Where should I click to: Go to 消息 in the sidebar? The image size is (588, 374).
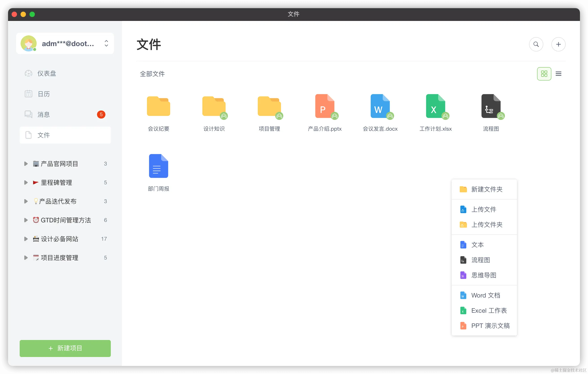pos(44,114)
